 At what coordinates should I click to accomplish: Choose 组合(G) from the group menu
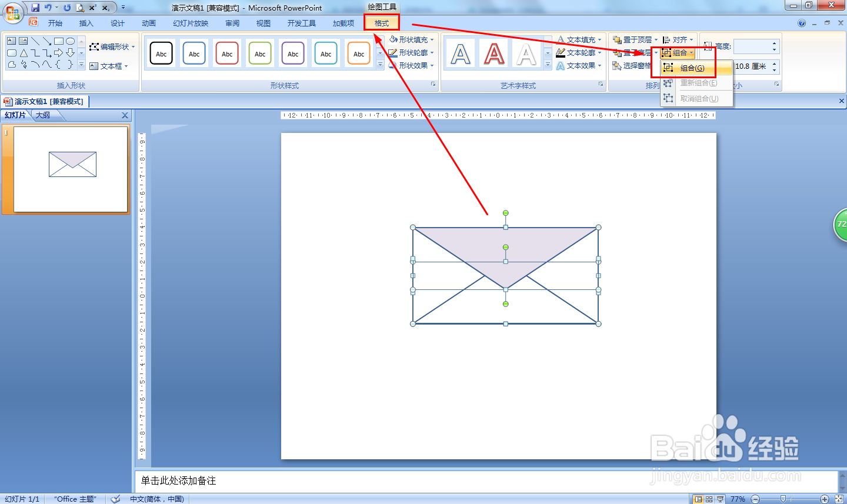click(697, 68)
